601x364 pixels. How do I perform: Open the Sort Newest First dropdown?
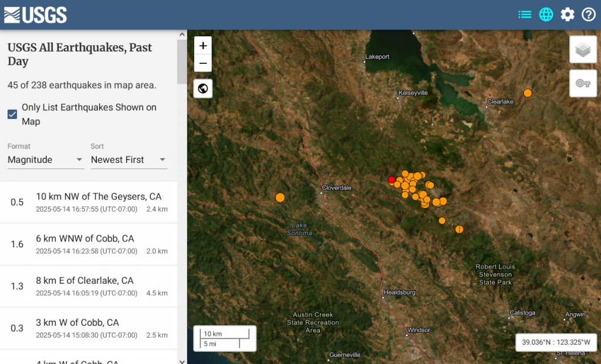(129, 159)
